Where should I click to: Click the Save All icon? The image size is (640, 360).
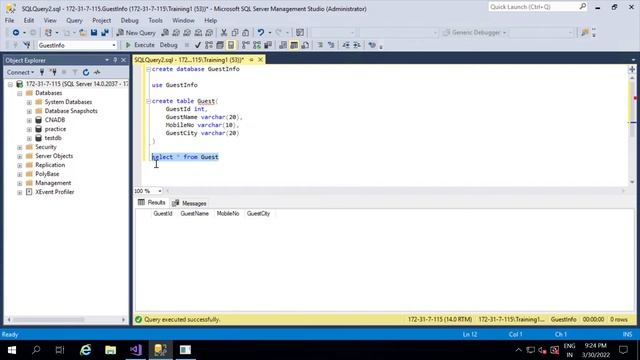105,33
